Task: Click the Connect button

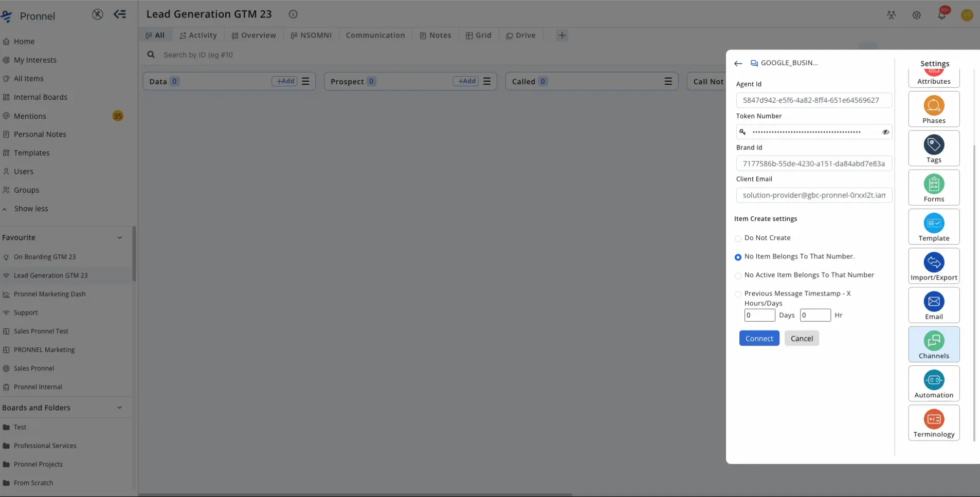Action: coord(759,338)
